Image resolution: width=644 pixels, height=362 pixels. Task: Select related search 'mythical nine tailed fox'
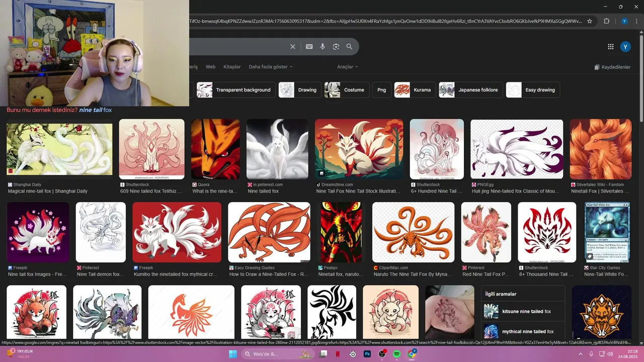tap(523, 331)
